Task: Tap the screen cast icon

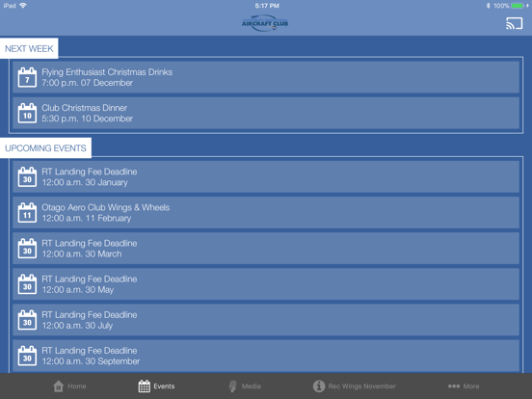Action: tap(514, 23)
